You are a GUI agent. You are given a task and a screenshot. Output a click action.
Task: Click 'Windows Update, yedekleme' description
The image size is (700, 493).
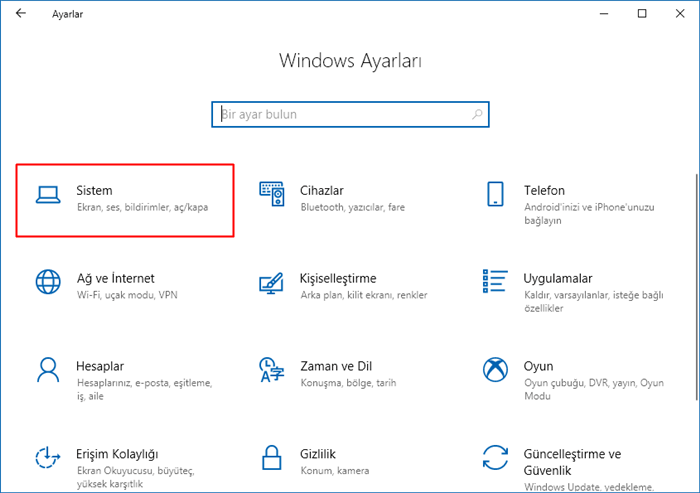click(x=589, y=487)
